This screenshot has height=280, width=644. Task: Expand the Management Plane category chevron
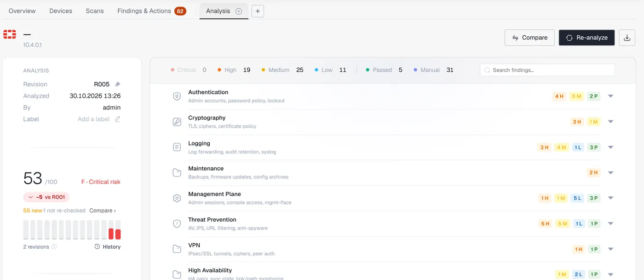(611, 198)
